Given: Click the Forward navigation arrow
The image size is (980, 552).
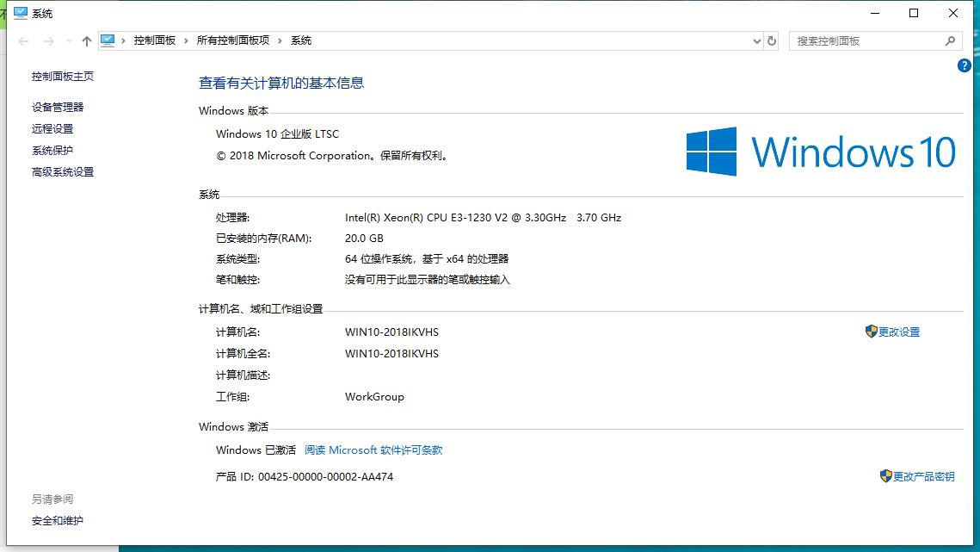Looking at the screenshot, I should pyautogui.click(x=49, y=41).
